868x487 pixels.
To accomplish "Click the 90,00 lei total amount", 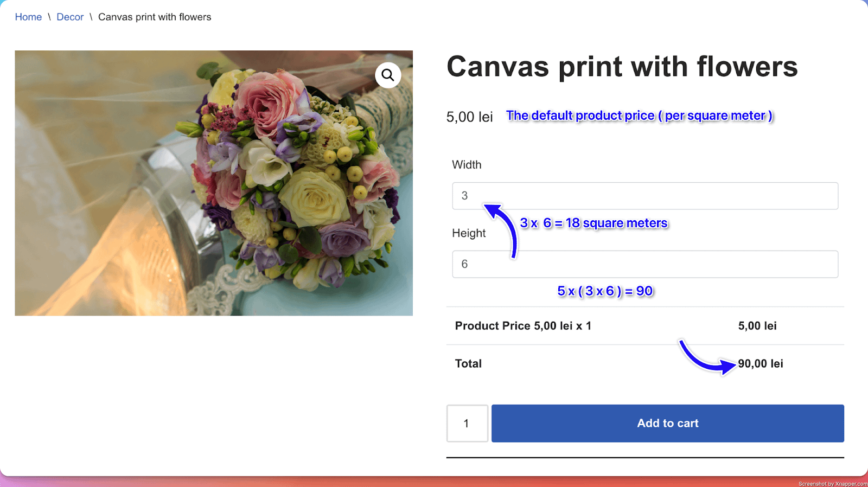I will click(x=760, y=363).
